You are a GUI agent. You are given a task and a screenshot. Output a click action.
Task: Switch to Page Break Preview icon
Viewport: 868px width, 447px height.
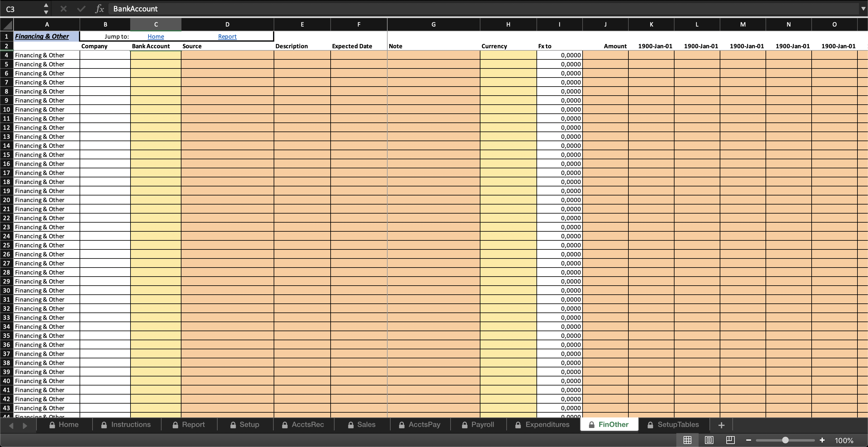point(730,440)
